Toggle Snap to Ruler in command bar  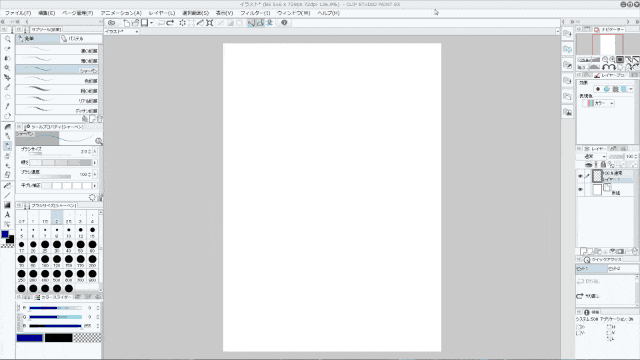pos(251,23)
